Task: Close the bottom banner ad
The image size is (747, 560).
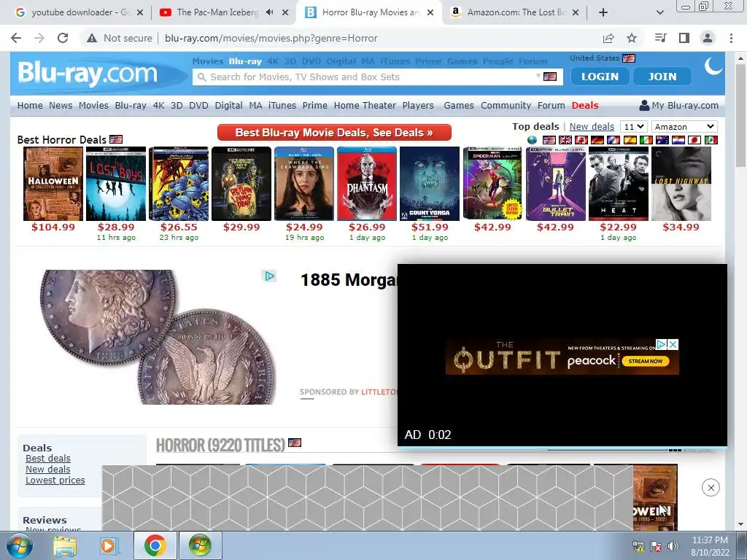Action: pos(711,488)
